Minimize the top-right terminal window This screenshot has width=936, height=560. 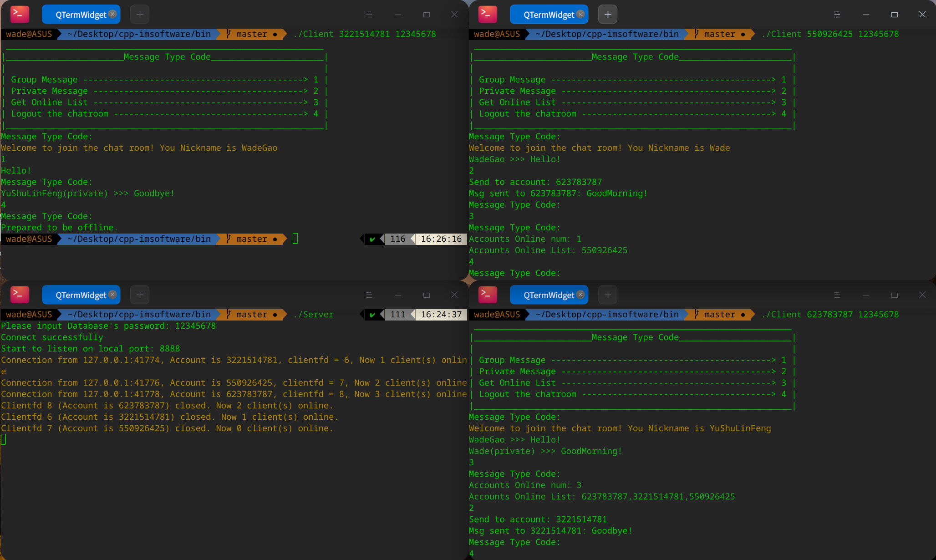866,15
